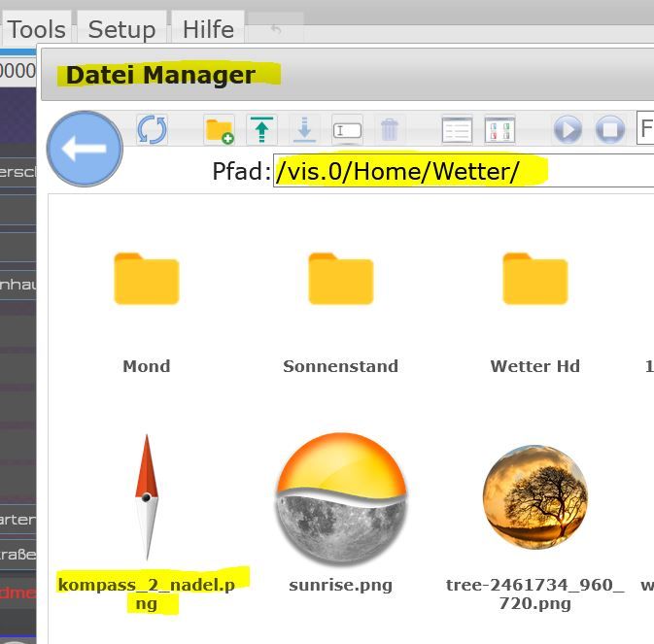Open the Mond folder
The width and height of the screenshot is (654, 644).
pos(146,280)
